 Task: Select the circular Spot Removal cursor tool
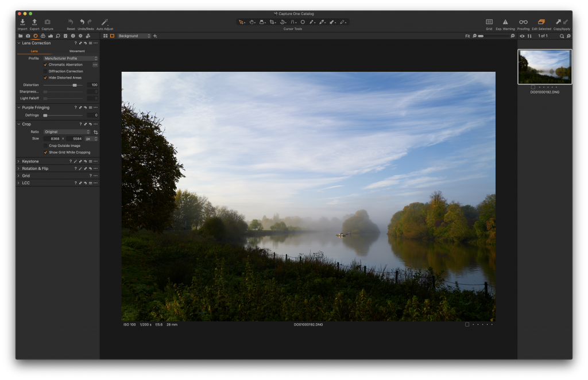(x=303, y=22)
